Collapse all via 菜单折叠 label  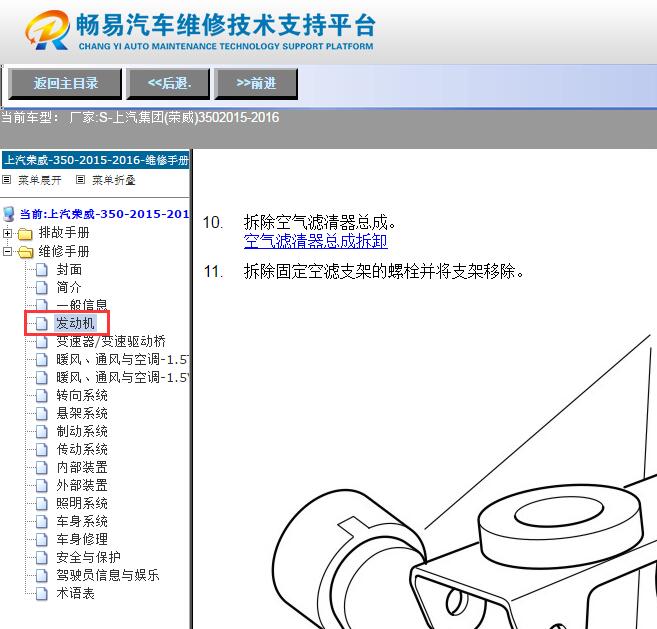[x=114, y=180]
